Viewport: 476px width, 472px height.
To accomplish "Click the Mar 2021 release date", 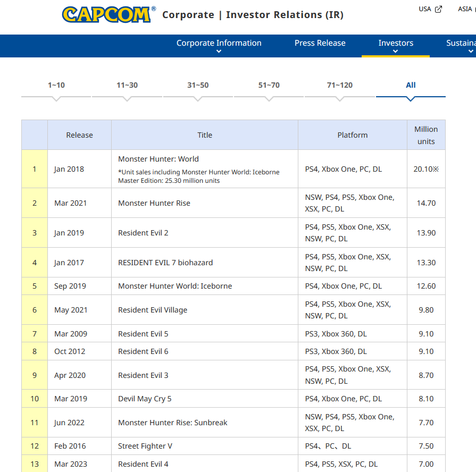I will click(x=70, y=203).
